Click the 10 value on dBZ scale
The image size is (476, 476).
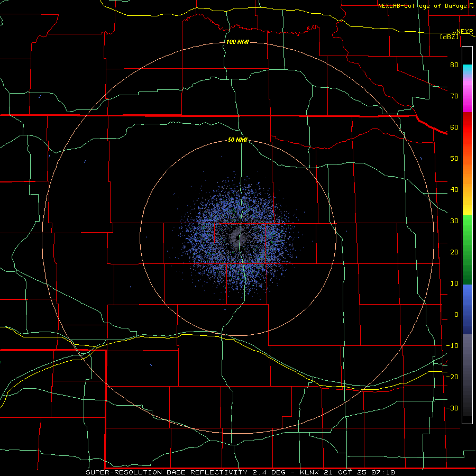(454, 283)
